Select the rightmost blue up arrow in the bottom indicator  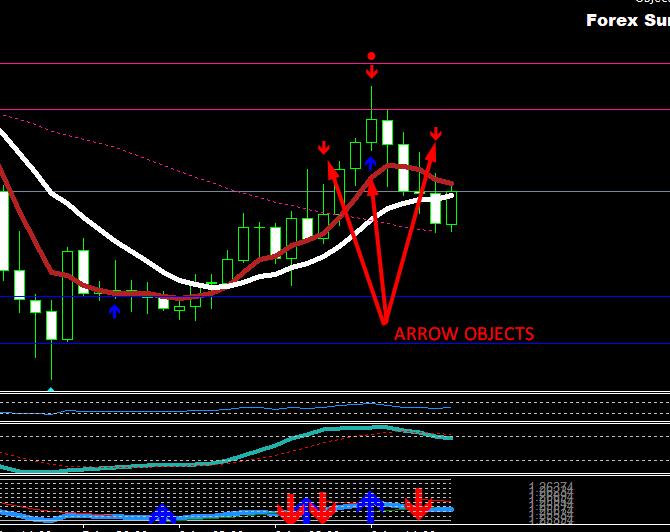(x=370, y=507)
